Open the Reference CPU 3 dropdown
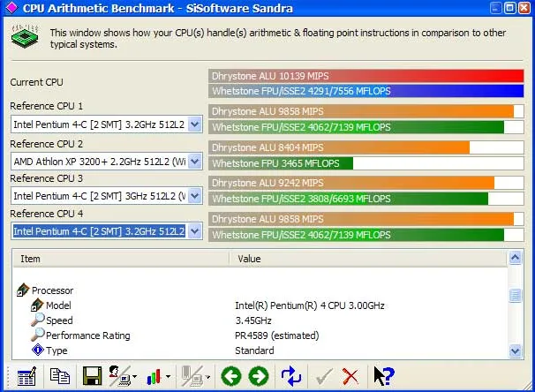Image resolution: width=535 pixels, height=392 pixels. [195, 196]
